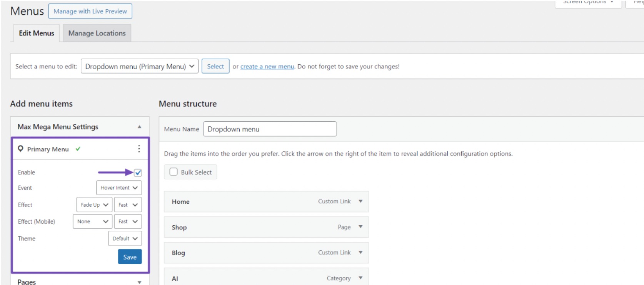The image size is (644, 285).
Task: Follow the create a new menu link
Action: pyautogui.click(x=267, y=66)
